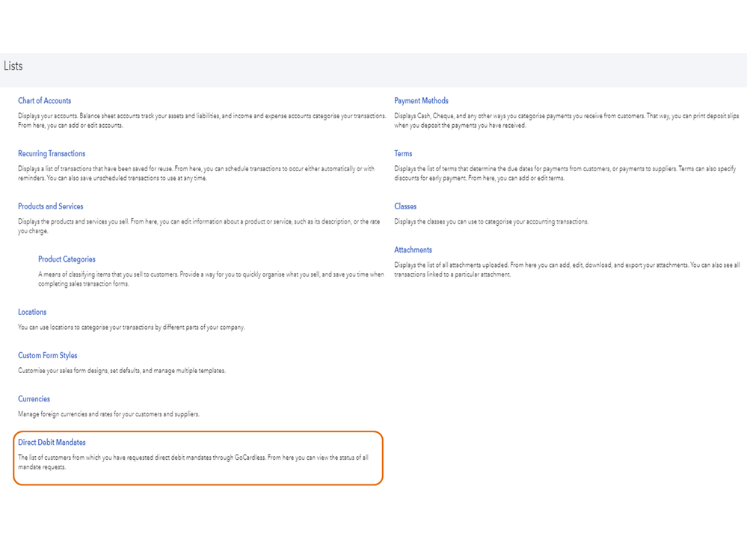Click the Recurring Transactions description text
The width and height of the screenshot is (747, 560).
click(x=196, y=173)
